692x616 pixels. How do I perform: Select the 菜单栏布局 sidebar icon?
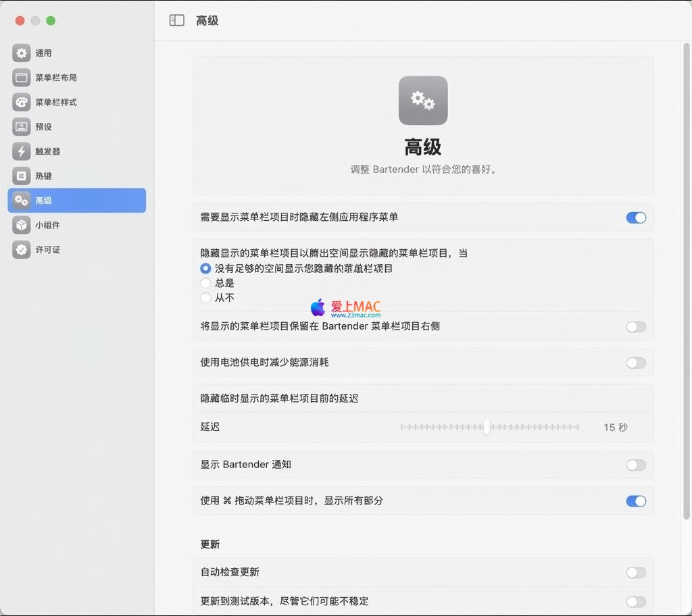[x=22, y=78]
